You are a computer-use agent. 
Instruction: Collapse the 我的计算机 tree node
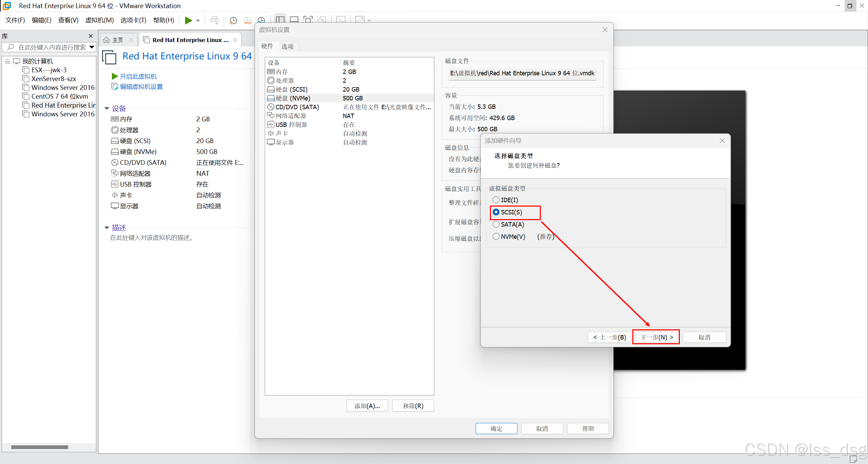[x=7, y=61]
